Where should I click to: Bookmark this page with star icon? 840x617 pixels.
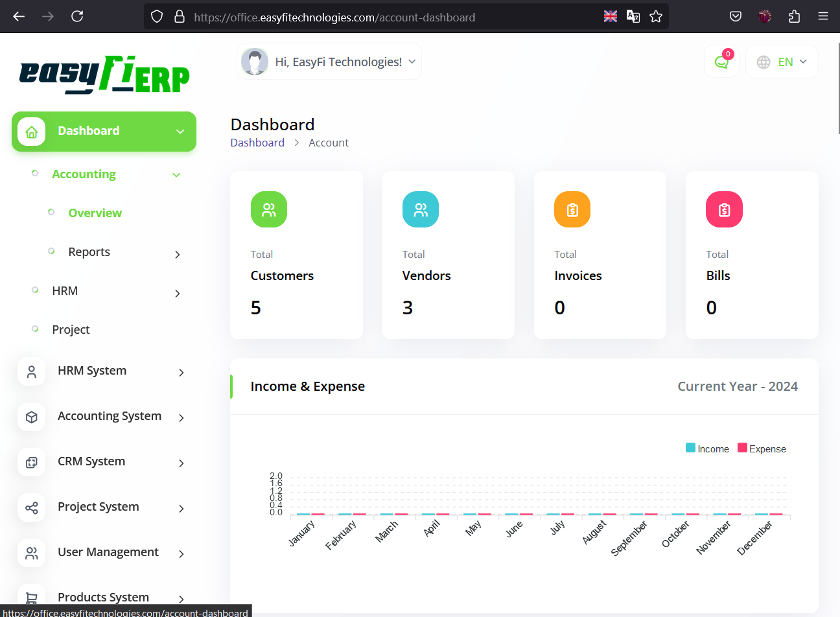tap(656, 16)
